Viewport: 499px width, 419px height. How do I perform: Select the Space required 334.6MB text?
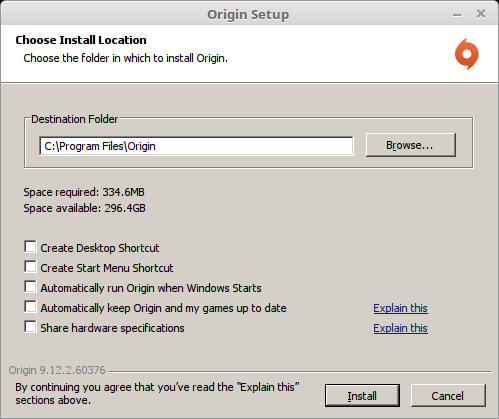84,192
